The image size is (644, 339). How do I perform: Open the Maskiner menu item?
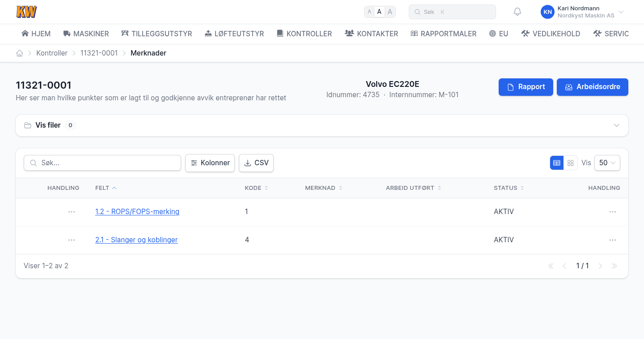[86, 34]
